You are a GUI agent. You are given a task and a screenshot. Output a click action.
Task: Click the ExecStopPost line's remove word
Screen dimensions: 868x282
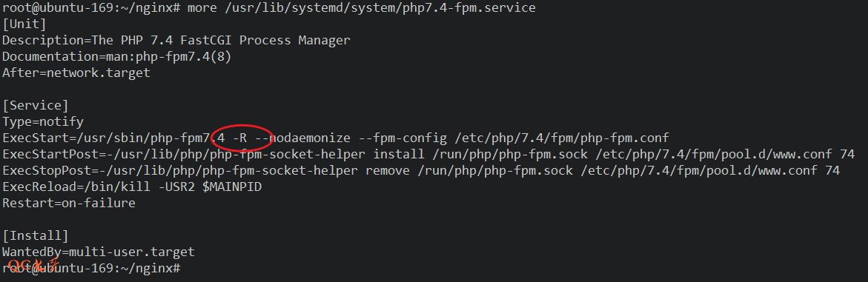pos(388,171)
